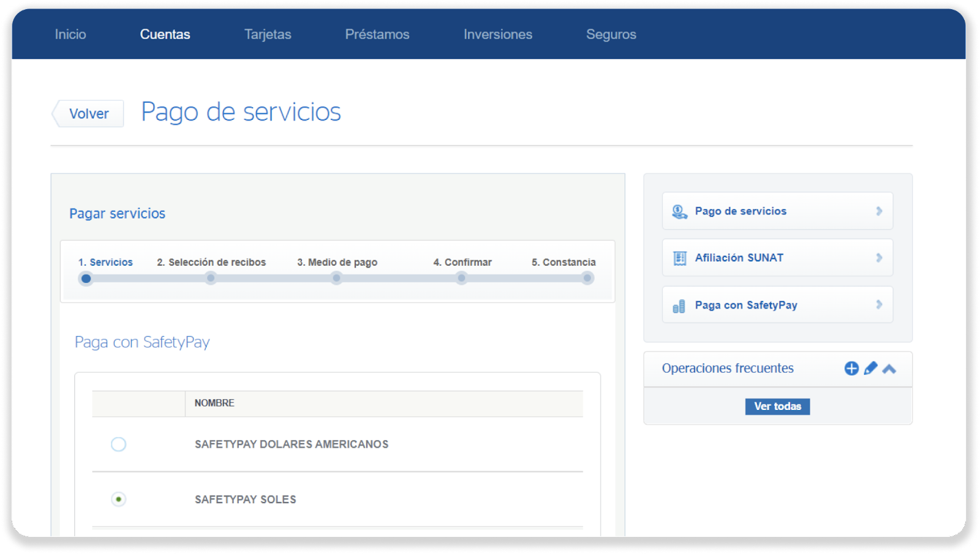Edit frequent operations with pencil icon
The width and height of the screenshot is (980, 554).
[x=870, y=369]
